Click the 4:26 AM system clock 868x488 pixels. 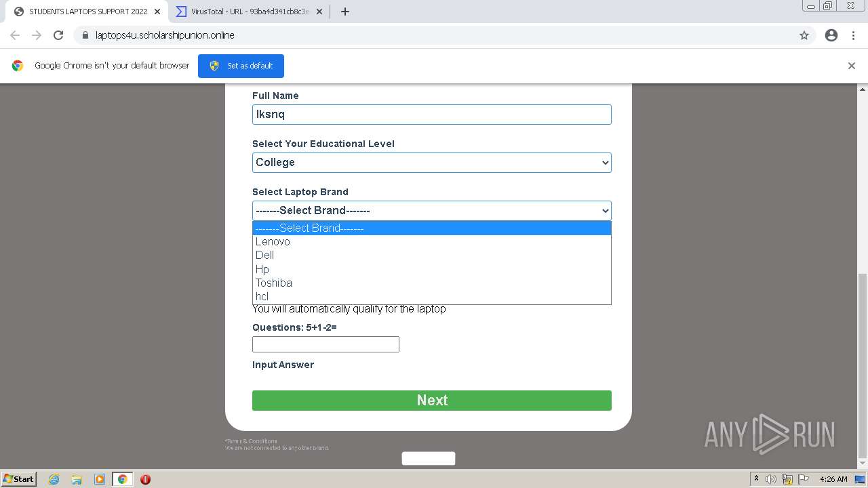click(x=833, y=479)
